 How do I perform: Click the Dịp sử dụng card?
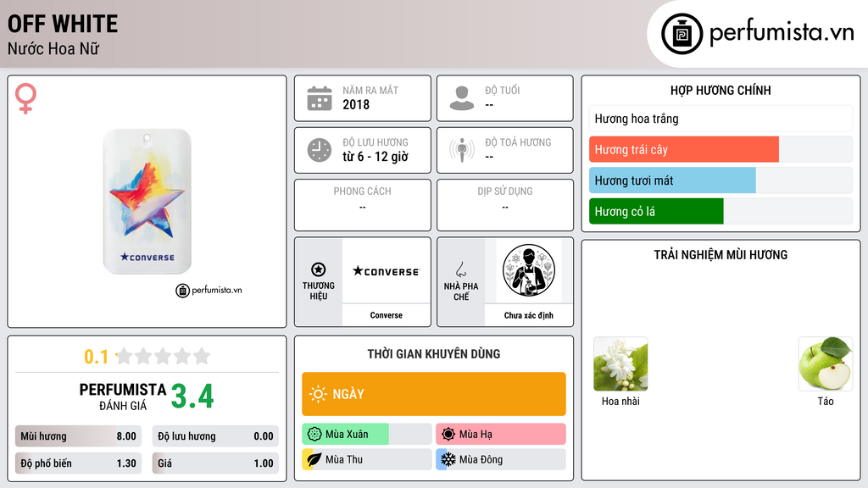coord(505,205)
